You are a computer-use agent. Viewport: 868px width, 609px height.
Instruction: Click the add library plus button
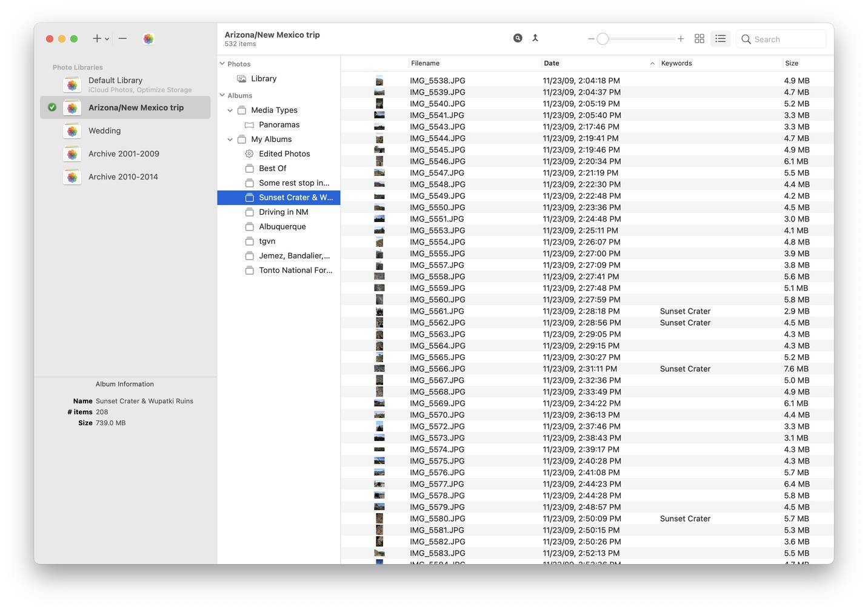[x=96, y=39]
